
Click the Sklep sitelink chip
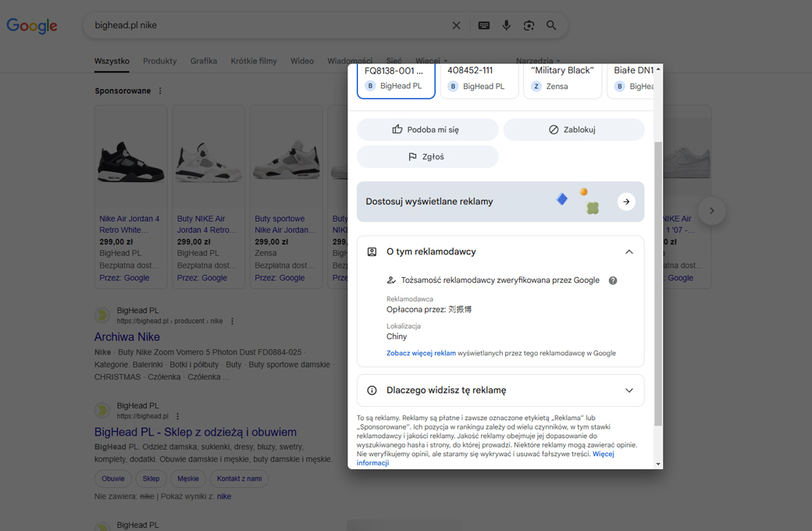pos(151,479)
